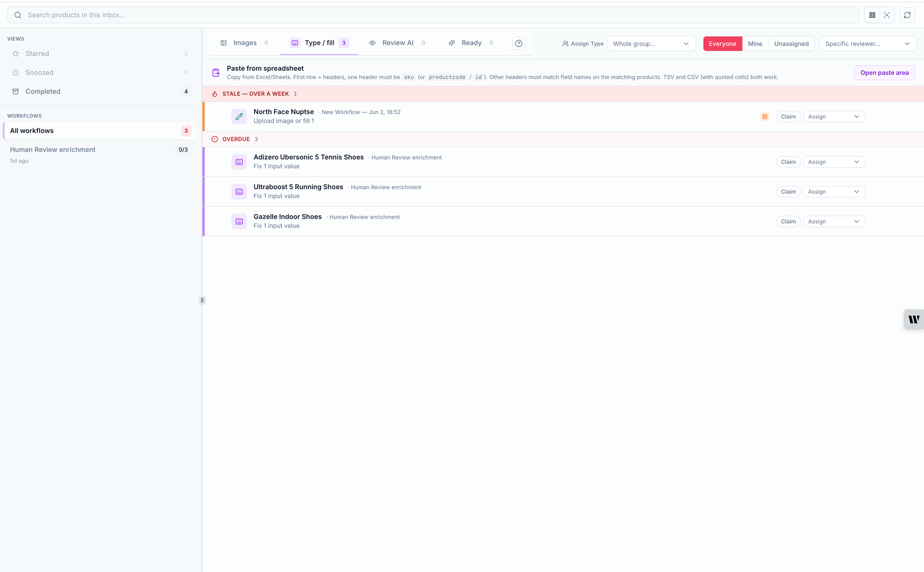
Task: Click the Assign Type person icon
Action: point(565,44)
